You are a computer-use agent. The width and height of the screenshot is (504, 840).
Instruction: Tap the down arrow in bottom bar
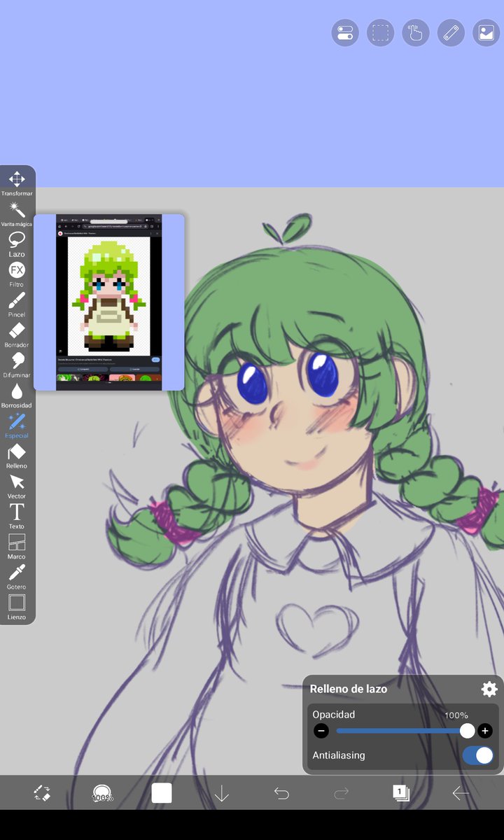click(x=222, y=793)
